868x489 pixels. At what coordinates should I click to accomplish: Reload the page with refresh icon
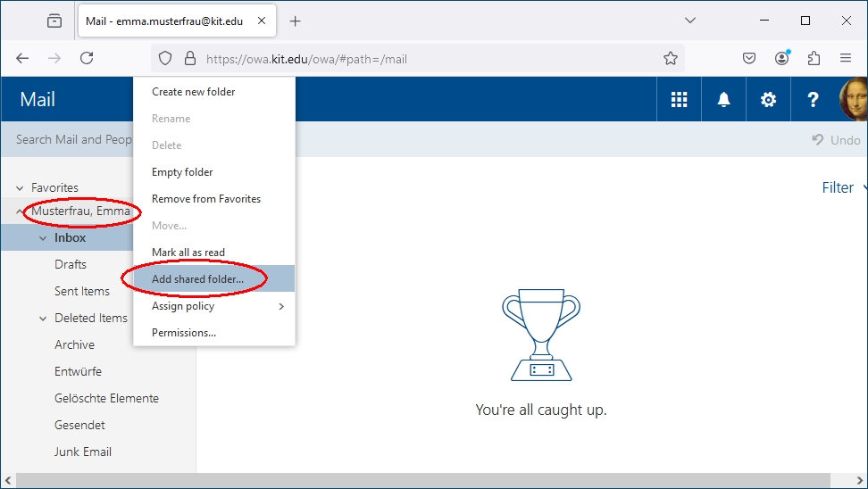tap(87, 58)
